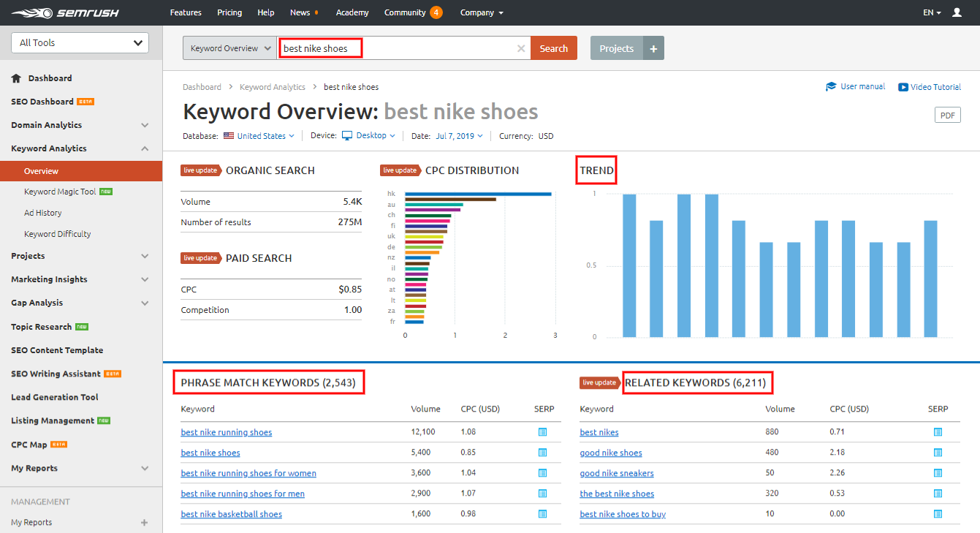Select Keyword Difficulty in sidebar

click(58, 234)
